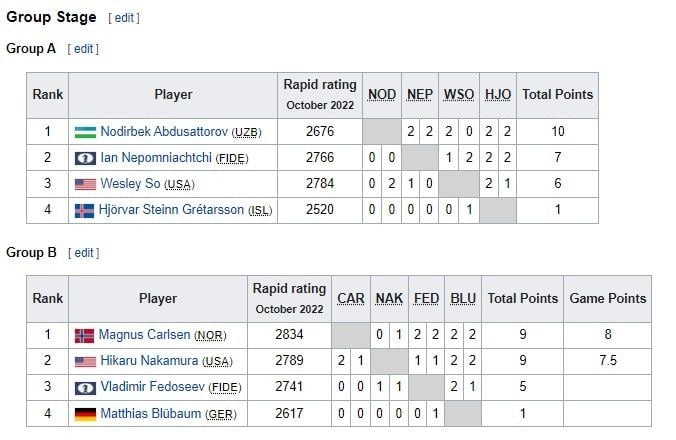Click the Germany flag icon
The image size is (676, 440).
[85, 414]
